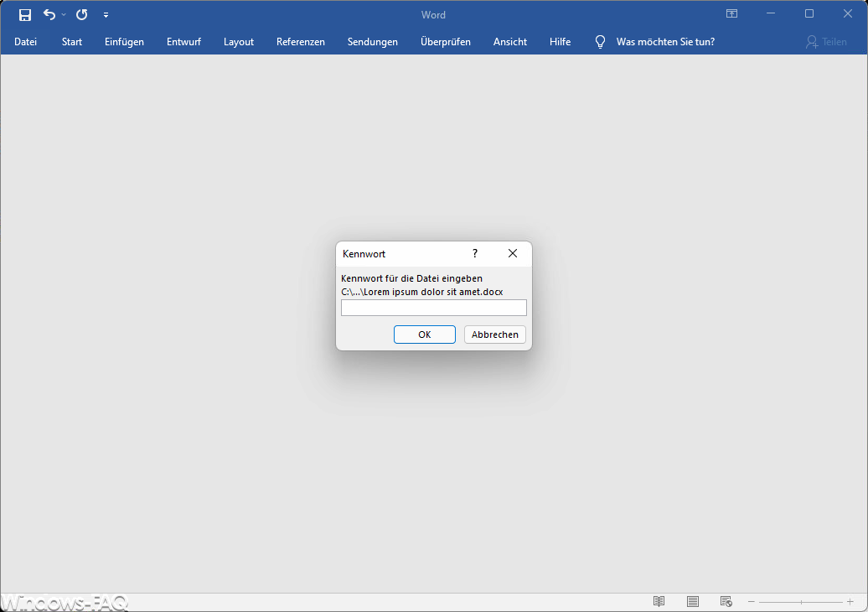Screen dimensions: 868x612
Task: Select Web Layout view icon
Action: click(726, 601)
